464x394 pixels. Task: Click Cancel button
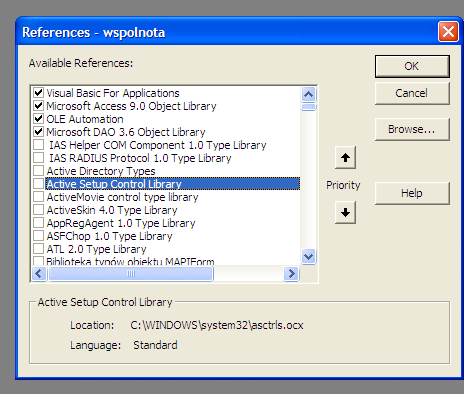(x=412, y=93)
